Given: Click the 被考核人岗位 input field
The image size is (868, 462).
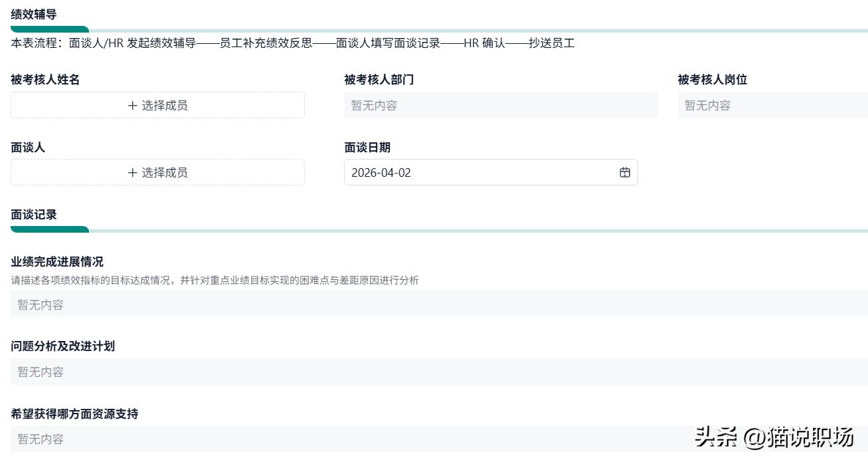Looking at the screenshot, I should click(764, 105).
